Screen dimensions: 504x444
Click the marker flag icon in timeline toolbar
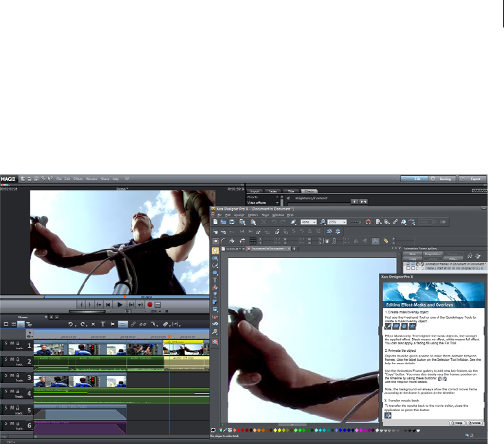click(x=113, y=324)
